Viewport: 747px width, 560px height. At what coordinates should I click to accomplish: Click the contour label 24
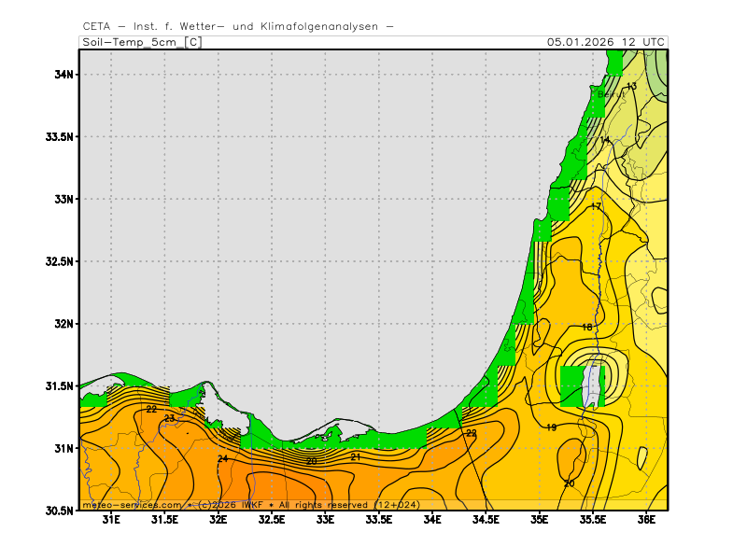click(x=222, y=458)
